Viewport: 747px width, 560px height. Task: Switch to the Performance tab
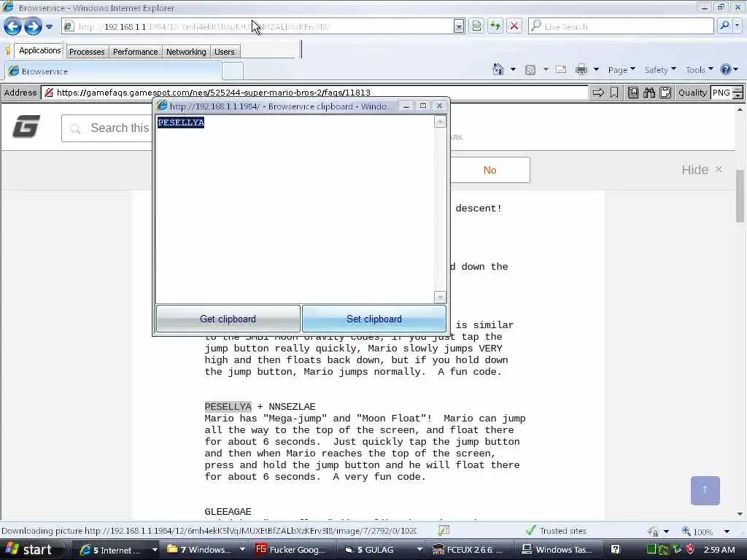135,52
